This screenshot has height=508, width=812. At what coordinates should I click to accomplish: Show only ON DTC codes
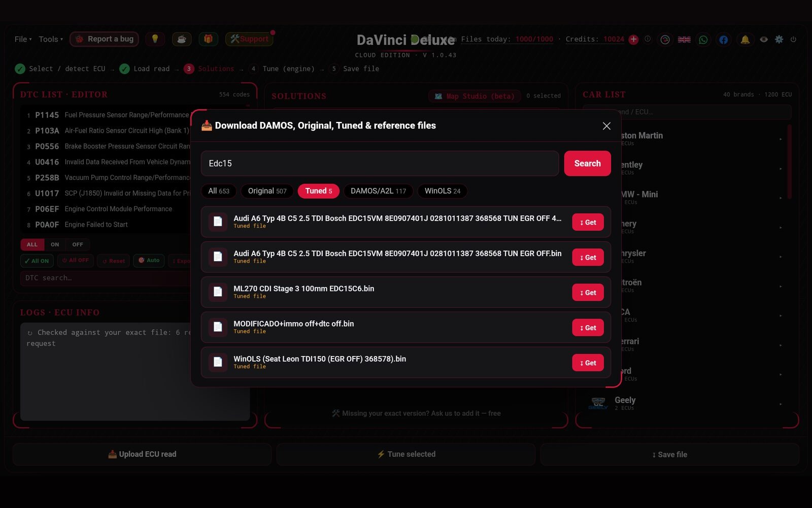(55, 244)
